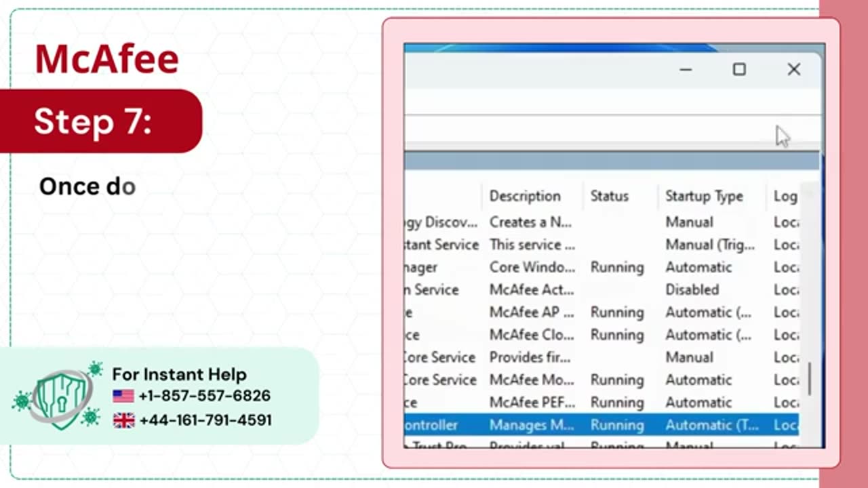Select the 'McAfee AP ...' description cell
Viewport: 868px width, 488px height.
click(532, 312)
